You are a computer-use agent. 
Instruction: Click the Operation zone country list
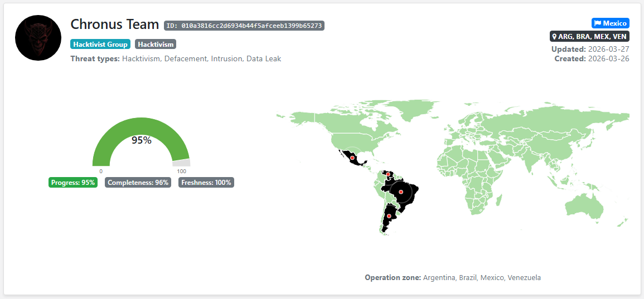(482, 277)
